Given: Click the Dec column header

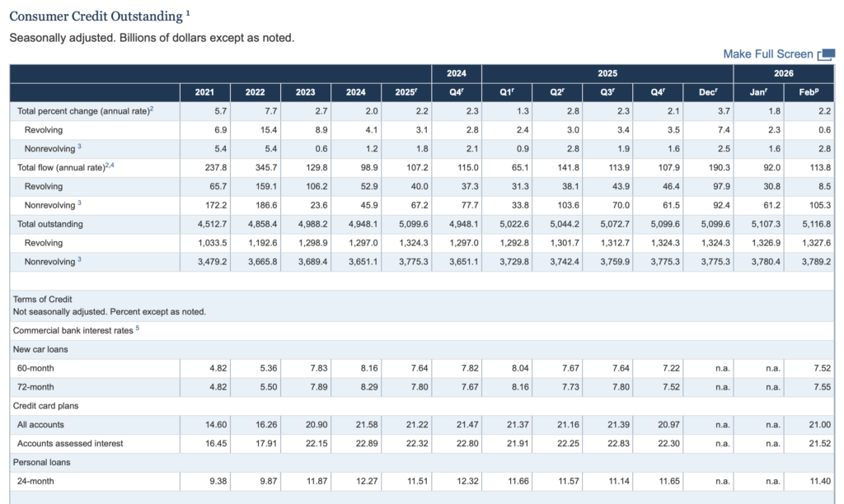Looking at the screenshot, I should (x=708, y=92).
